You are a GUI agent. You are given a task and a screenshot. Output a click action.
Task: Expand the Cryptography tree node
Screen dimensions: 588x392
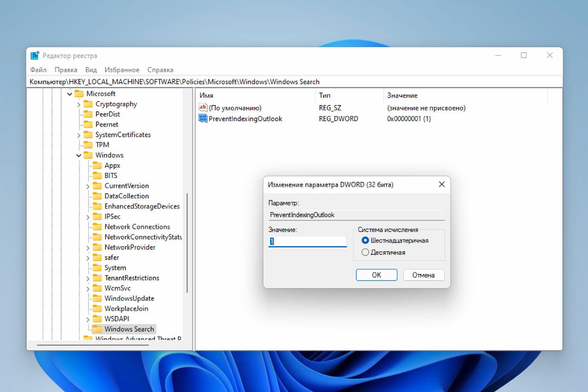(x=79, y=104)
